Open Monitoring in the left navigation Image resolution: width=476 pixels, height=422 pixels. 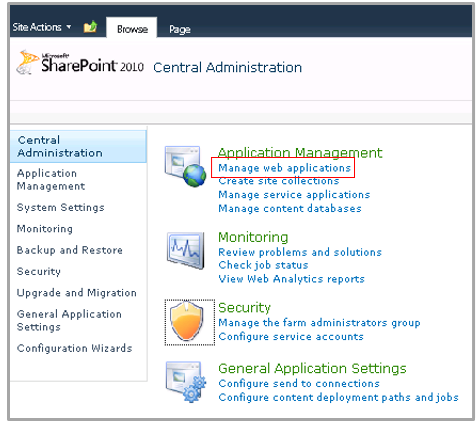tap(45, 229)
